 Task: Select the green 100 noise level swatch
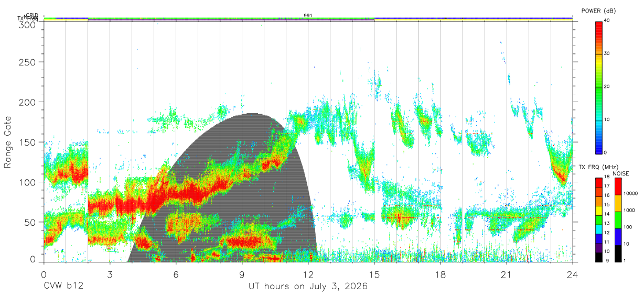[618, 219]
